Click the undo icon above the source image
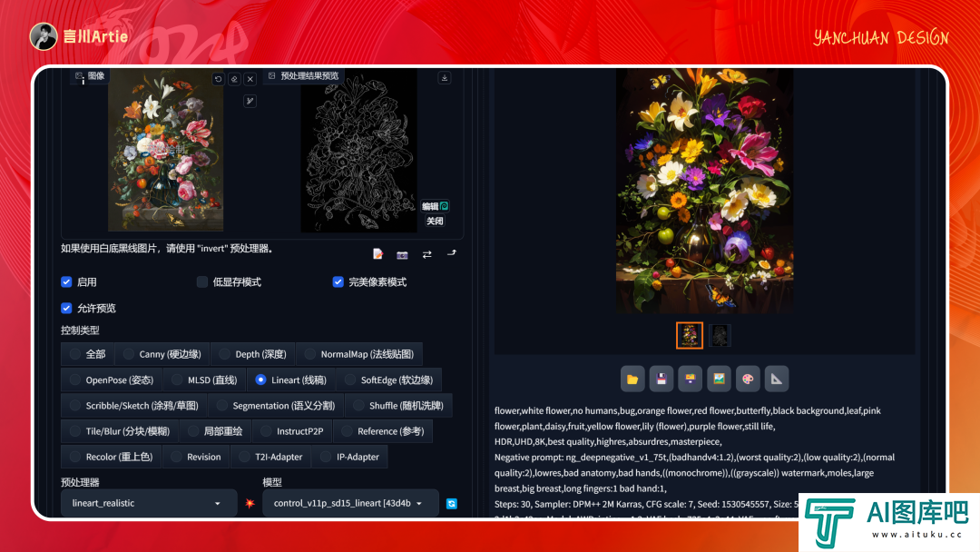 coord(218,79)
